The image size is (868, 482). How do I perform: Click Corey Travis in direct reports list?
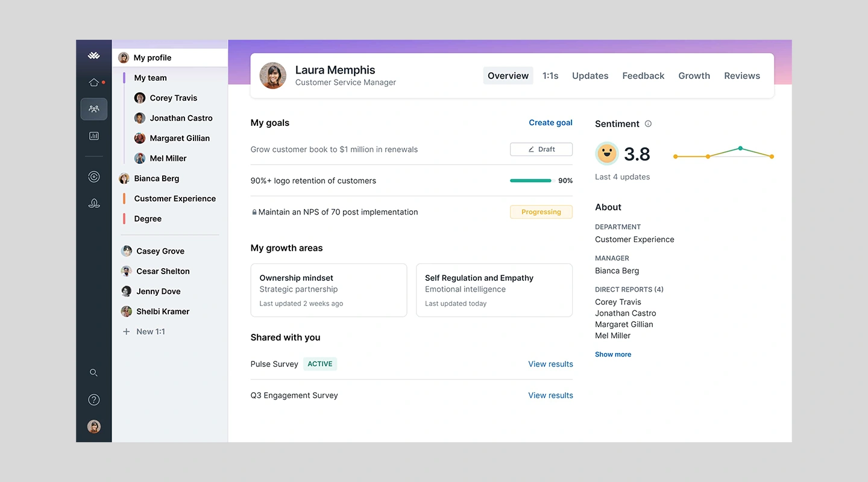pos(618,302)
